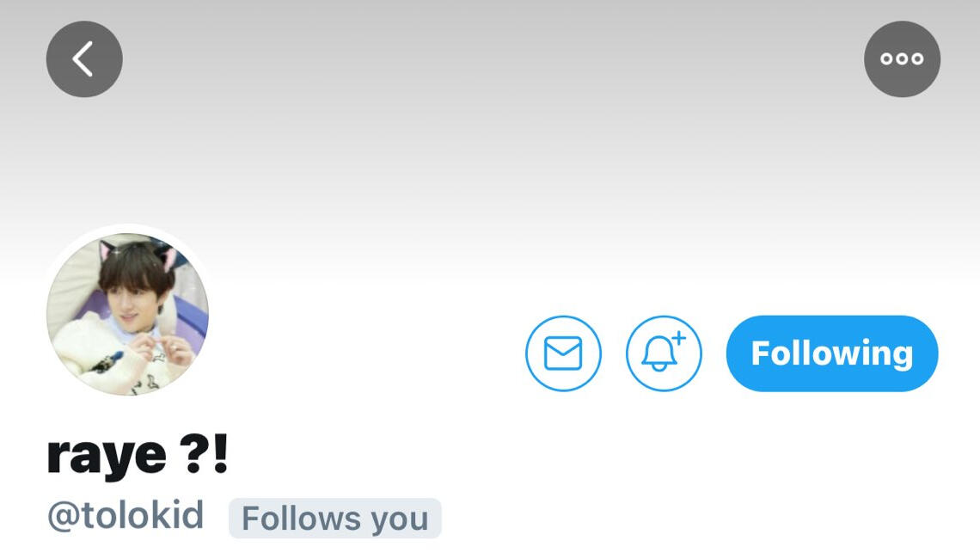This screenshot has height=559, width=980.
Task: Click the circular back chevron button
Action: 84,58
